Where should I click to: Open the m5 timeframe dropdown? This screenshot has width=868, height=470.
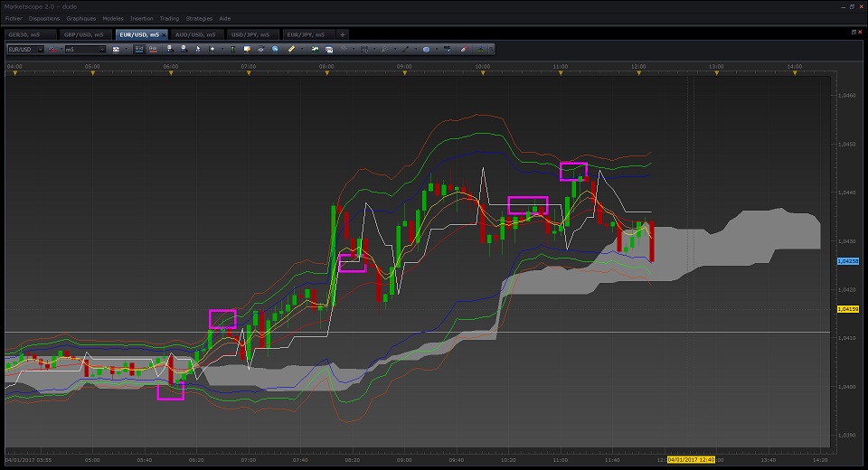(x=102, y=50)
